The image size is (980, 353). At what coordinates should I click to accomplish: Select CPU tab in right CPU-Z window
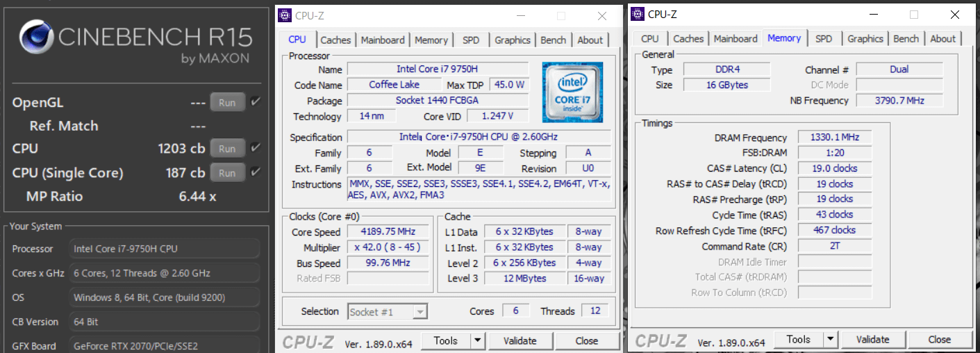coord(650,39)
